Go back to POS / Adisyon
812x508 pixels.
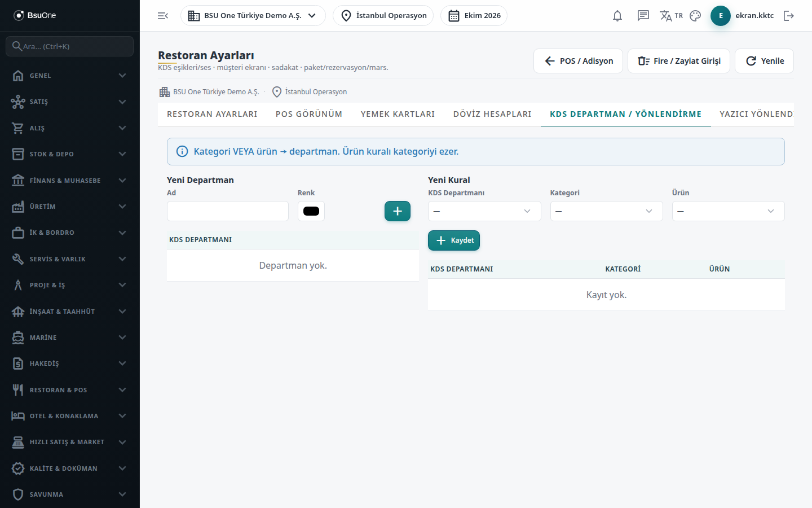[578, 61]
